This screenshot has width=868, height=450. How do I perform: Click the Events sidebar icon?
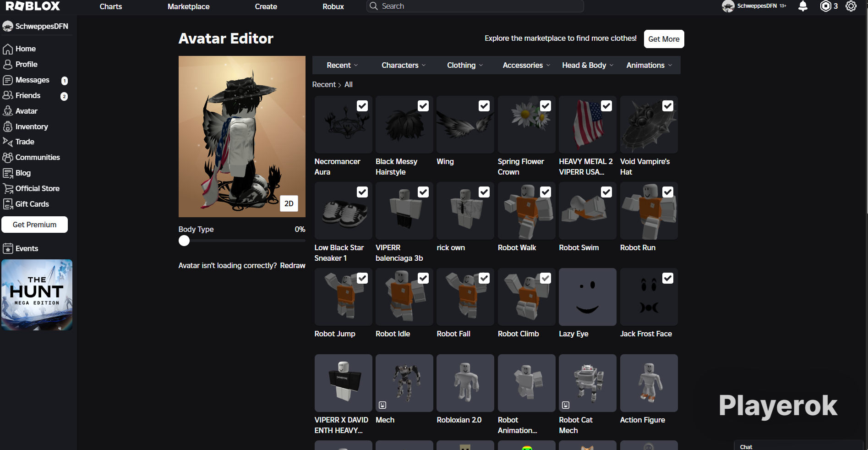(8, 248)
